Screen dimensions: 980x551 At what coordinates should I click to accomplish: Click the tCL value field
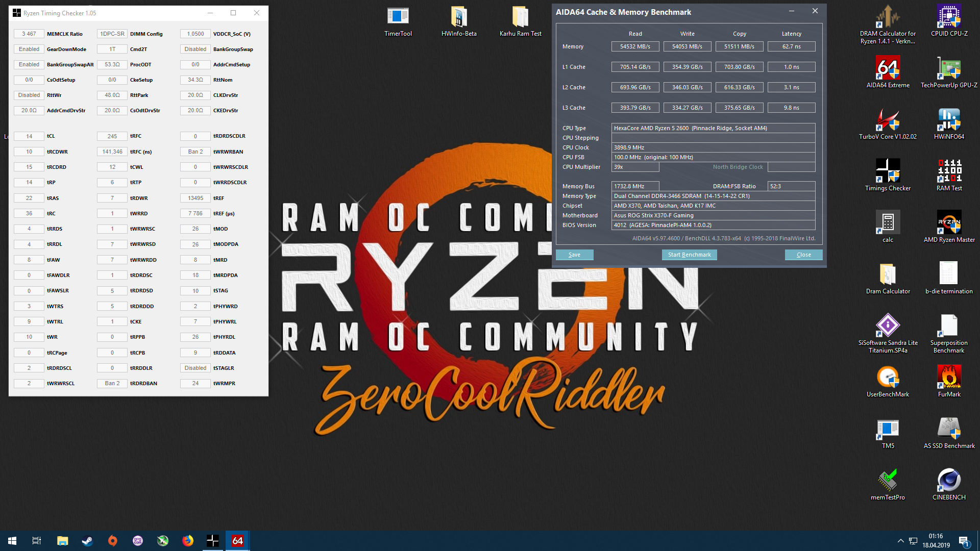tap(29, 136)
